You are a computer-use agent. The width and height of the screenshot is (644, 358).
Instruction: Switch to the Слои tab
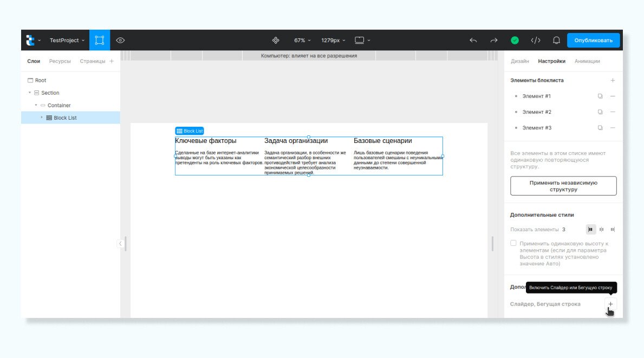tap(34, 61)
